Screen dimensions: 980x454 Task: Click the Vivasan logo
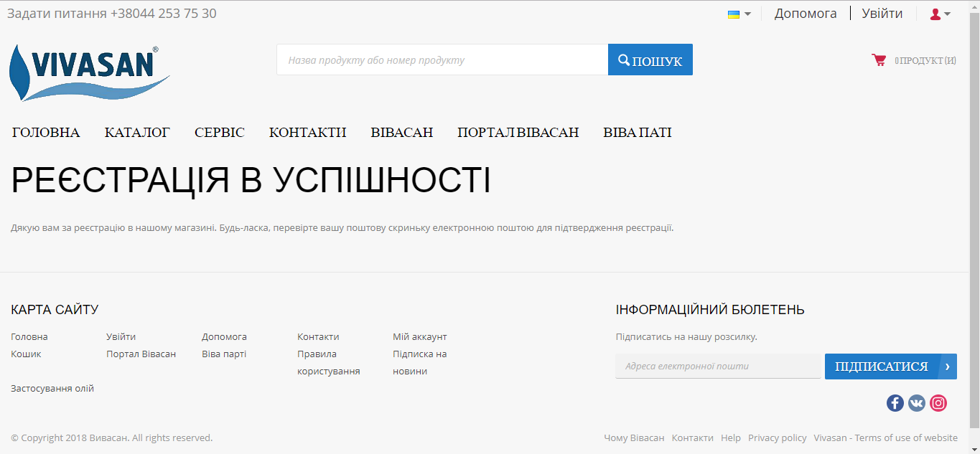click(x=90, y=72)
